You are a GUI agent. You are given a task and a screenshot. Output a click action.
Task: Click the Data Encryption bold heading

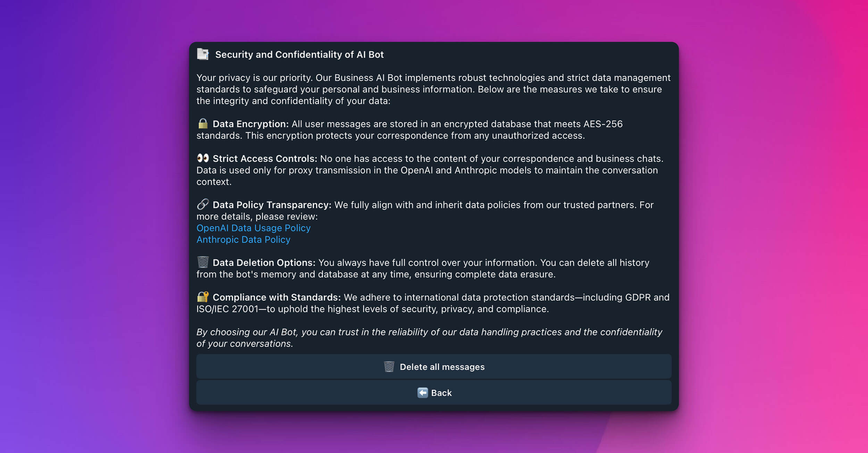tap(250, 124)
